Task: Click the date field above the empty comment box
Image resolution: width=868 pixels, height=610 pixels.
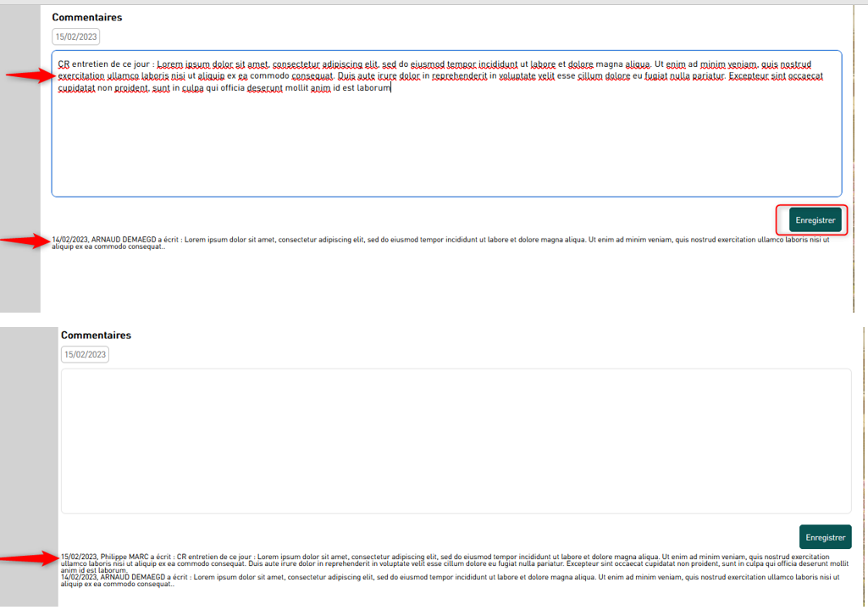Action: click(x=85, y=354)
